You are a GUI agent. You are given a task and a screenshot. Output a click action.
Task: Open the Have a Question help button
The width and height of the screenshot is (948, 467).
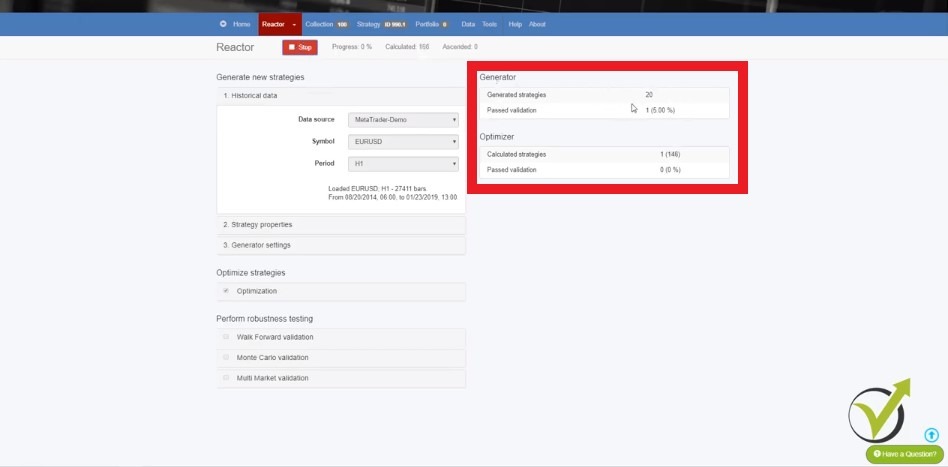904,454
